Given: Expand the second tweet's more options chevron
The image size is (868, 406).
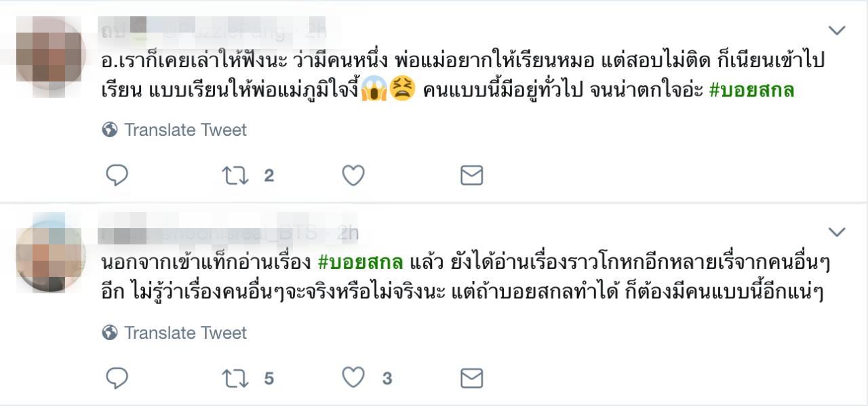Looking at the screenshot, I should tap(837, 233).
